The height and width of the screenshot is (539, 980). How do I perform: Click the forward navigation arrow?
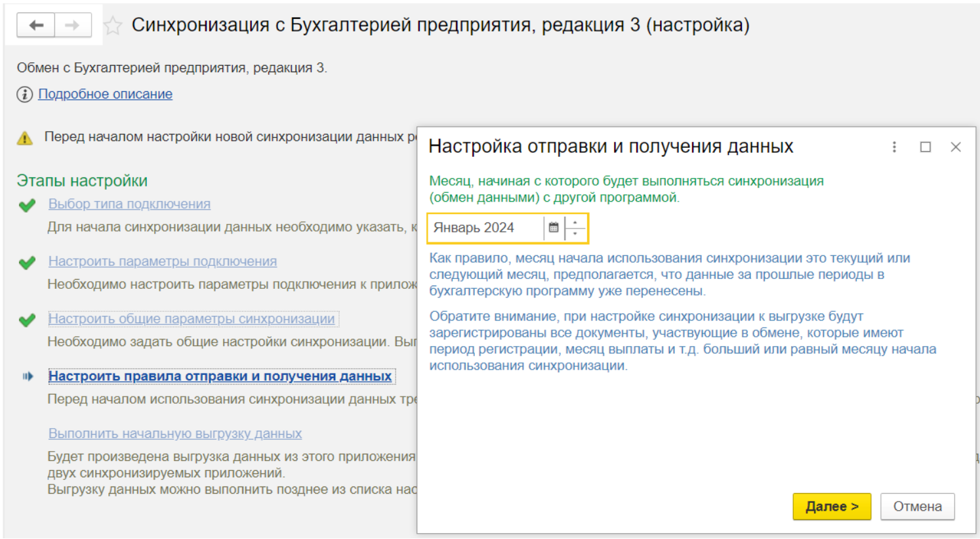tap(72, 26)
